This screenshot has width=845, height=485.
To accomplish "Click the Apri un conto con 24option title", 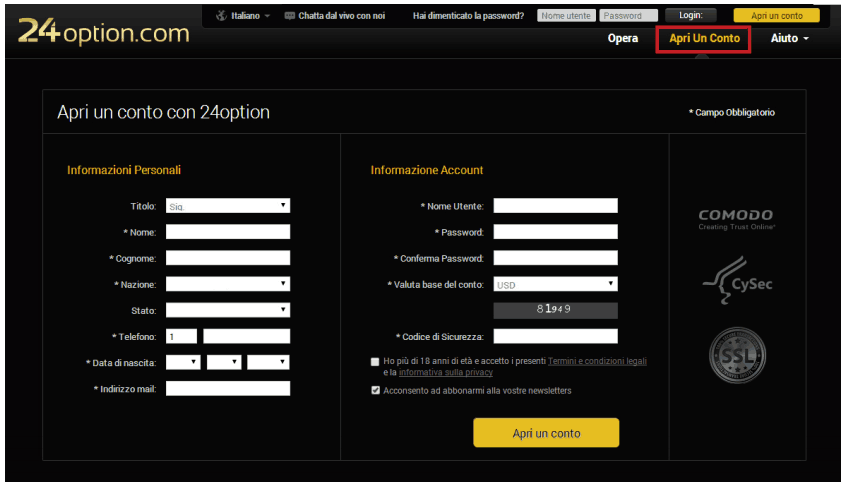I will click(163, 112).
